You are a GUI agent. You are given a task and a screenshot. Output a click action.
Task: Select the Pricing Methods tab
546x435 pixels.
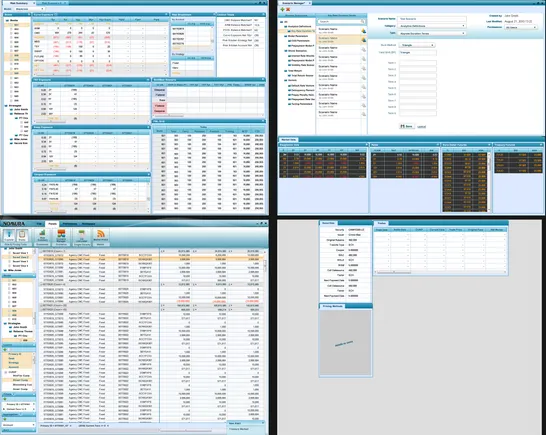tap(333, 306)
